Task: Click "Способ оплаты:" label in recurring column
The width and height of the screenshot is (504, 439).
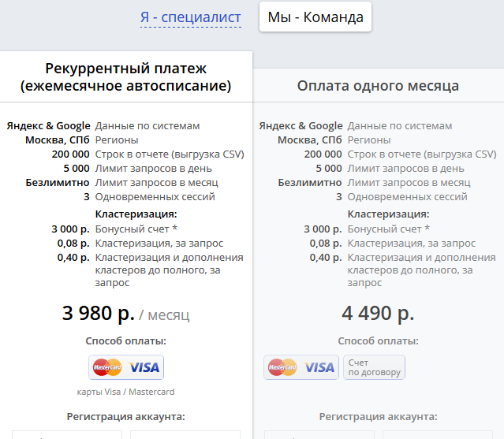Action: click(126, 341)
